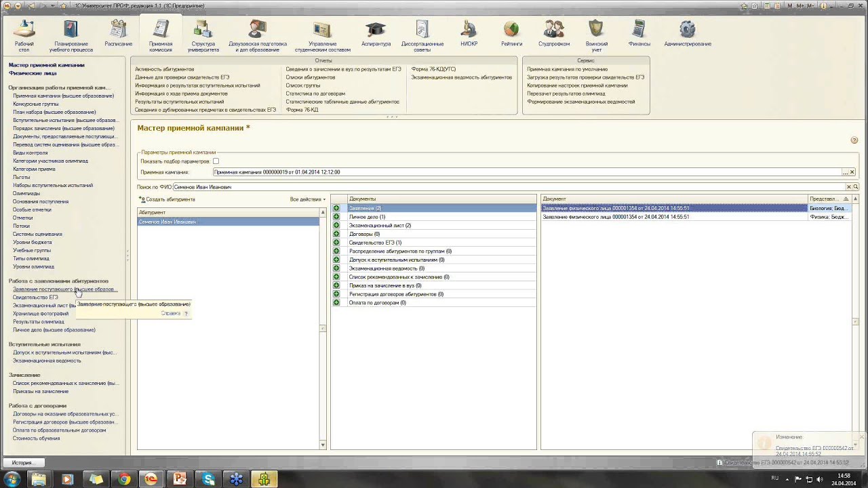
Task: Expand the Все действия dropdown menu
Action: coord(308,199)
